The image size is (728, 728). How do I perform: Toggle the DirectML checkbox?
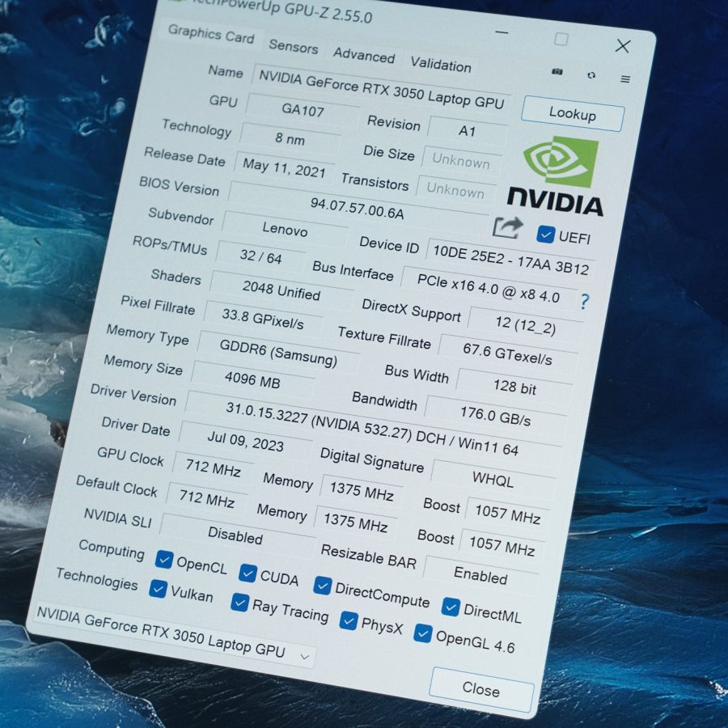click(451, 607)
